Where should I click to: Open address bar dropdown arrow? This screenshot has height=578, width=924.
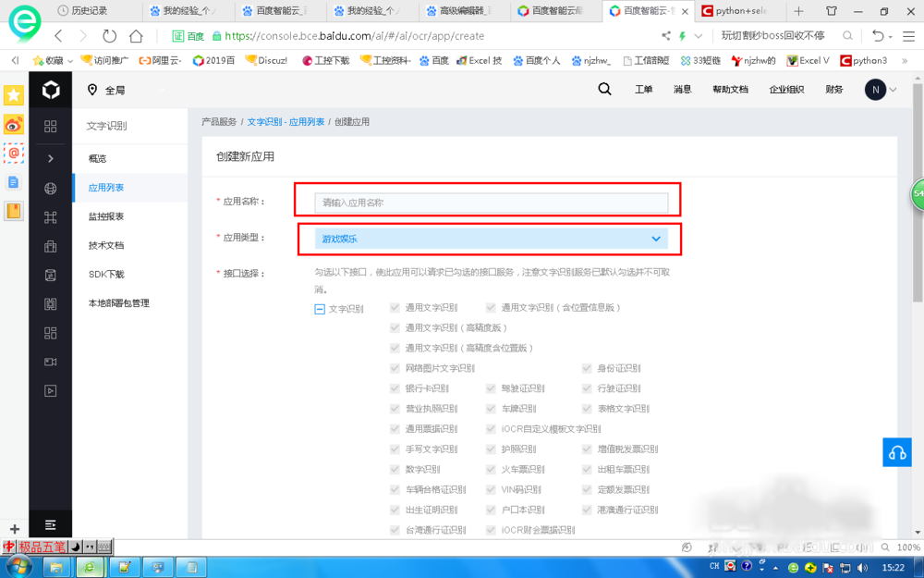699,36
